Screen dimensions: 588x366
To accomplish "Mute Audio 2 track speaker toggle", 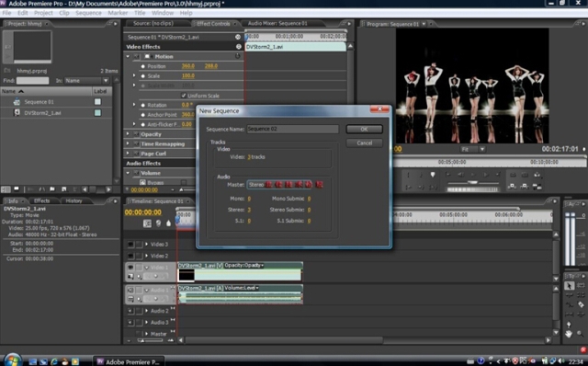I will pyautogui.click(x=130, y=311).
